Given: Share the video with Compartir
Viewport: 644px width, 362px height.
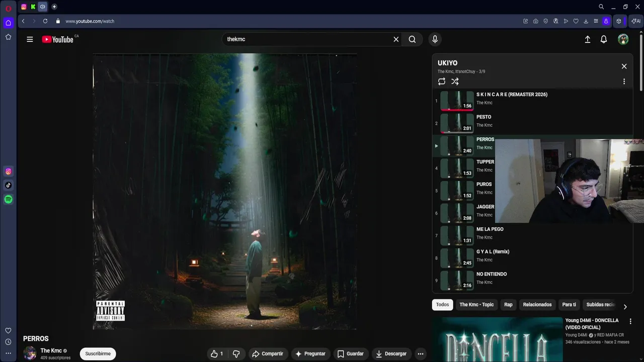Looking at the screenshot, I should coord(268,353).
